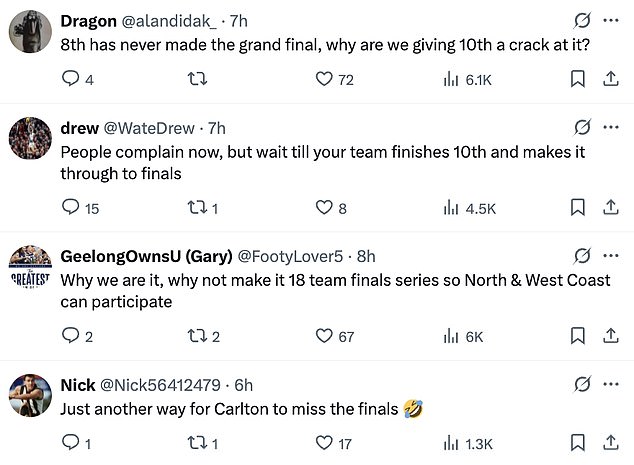Bookmark GeelongOwnsU's tweet
Screen dimensions: 634x465
coord(577,336)
